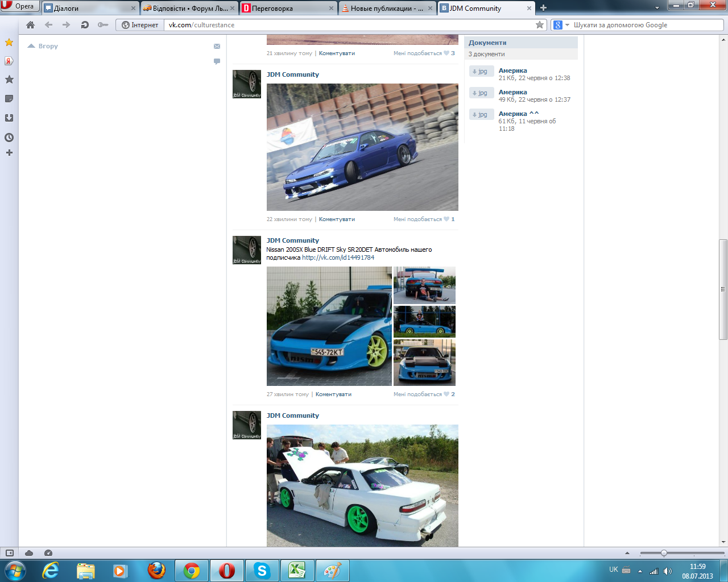Click the Вгору scroll-to-top link
728x582 pixels.
[43, 46]
